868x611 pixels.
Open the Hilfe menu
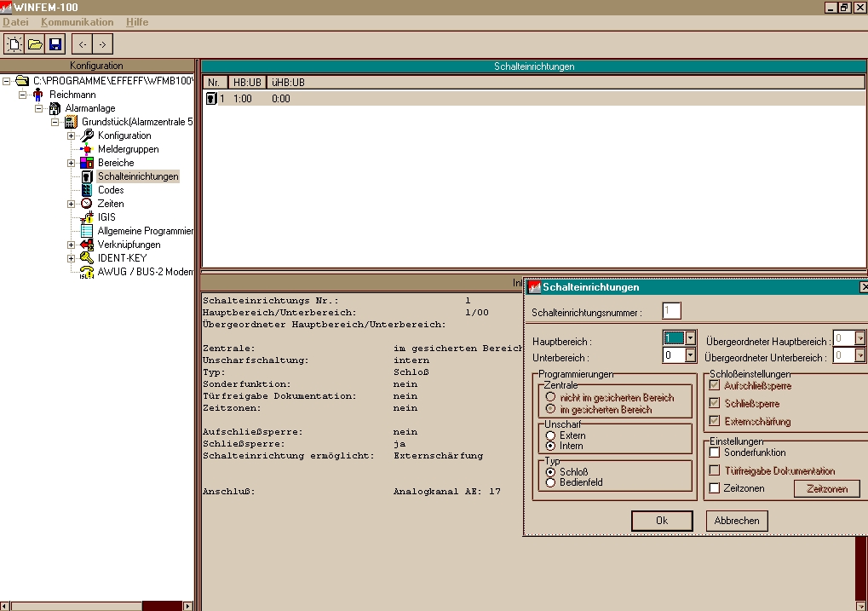click(136, 21)
